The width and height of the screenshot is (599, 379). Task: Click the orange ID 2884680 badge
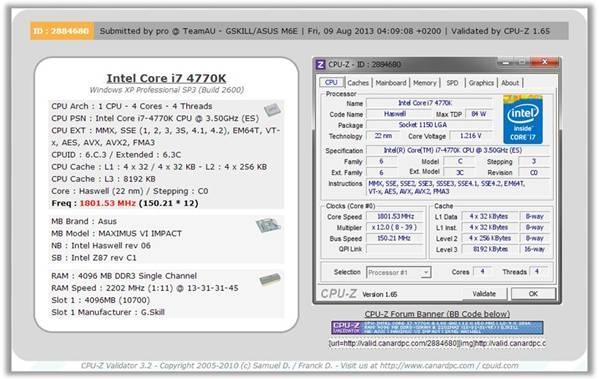62,31
